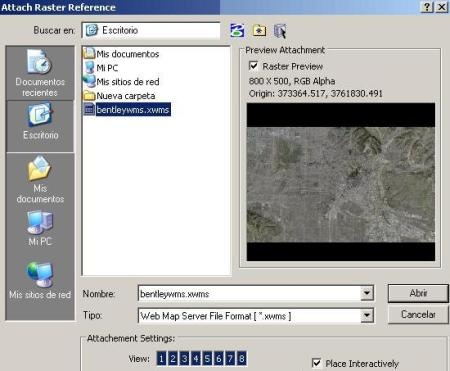Expand the Tipo file format dropdown arrow
Image resolution: width=450 pixels, height=371 pixels.
coord(367,315)
